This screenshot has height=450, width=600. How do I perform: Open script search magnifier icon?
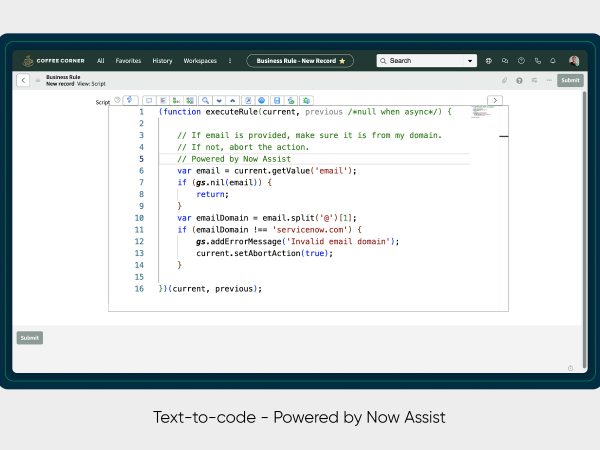(x=205, y=100)
